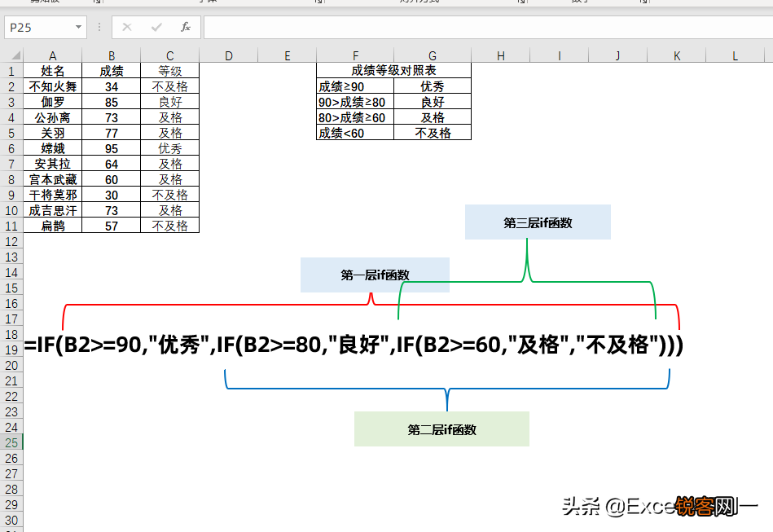773x532 pixels.
Task: Click cell 成绩≥90 in lookup table
Action: tap(355, 87)
